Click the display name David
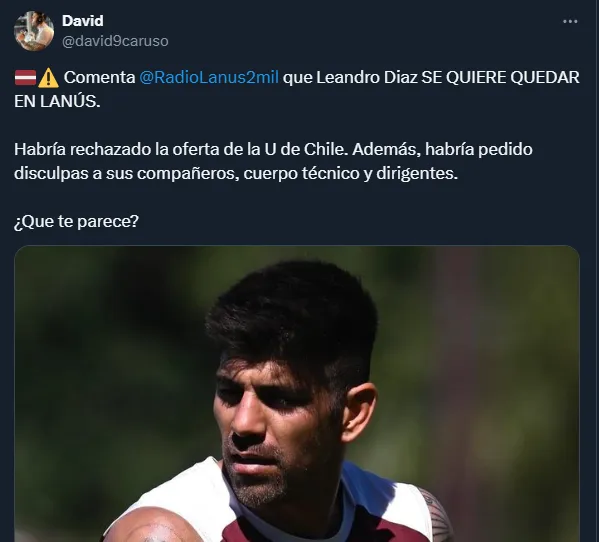Image resolution: width=599 pixels, height=542 pixels. [83, 21]
